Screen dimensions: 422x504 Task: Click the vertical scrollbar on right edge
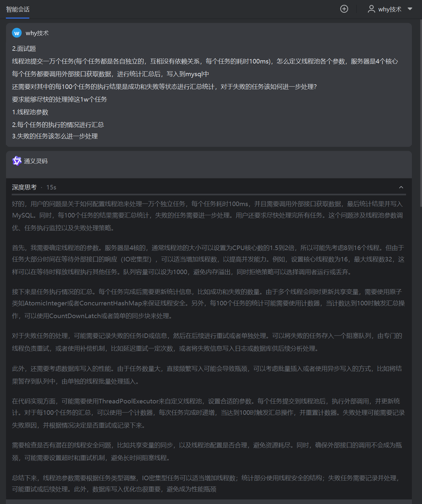click(421, 112)
